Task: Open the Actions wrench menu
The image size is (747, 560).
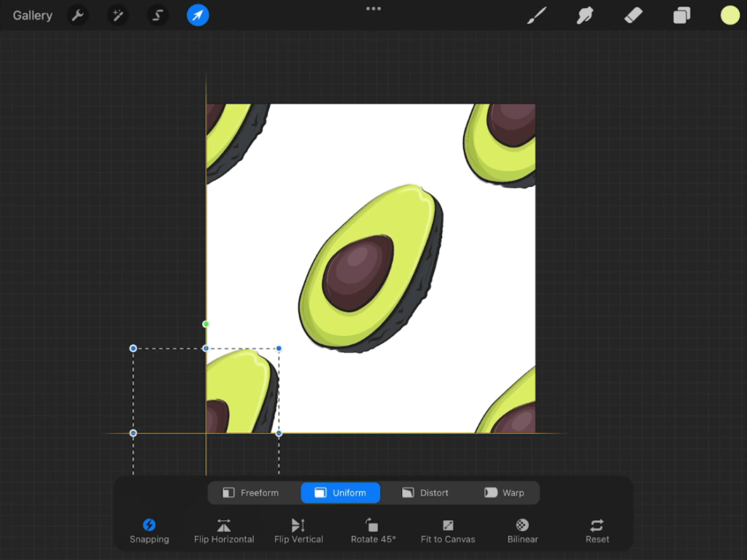Action: [78, 15]
